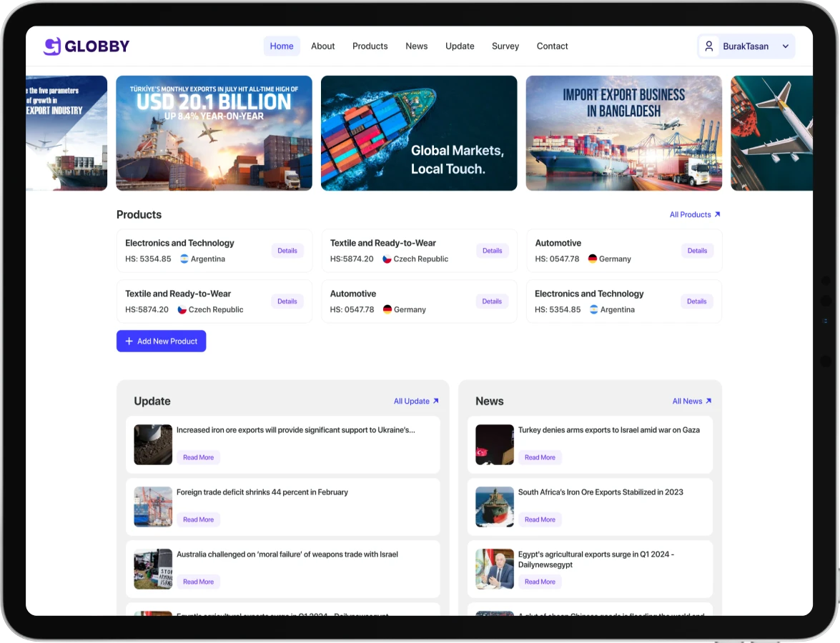This screenshot has width=840, height=643.
Task: Read More on Egypt agricultural exports news
Action: tap(540, 582)
